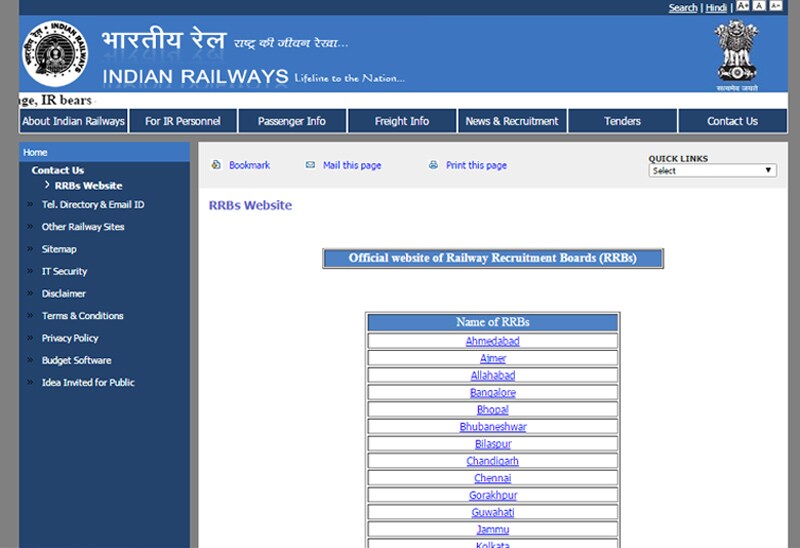The width and height of the screenshot is (800, 548).
Task: Open Gorakhpur RRB link
Action: tap(493, 495)
